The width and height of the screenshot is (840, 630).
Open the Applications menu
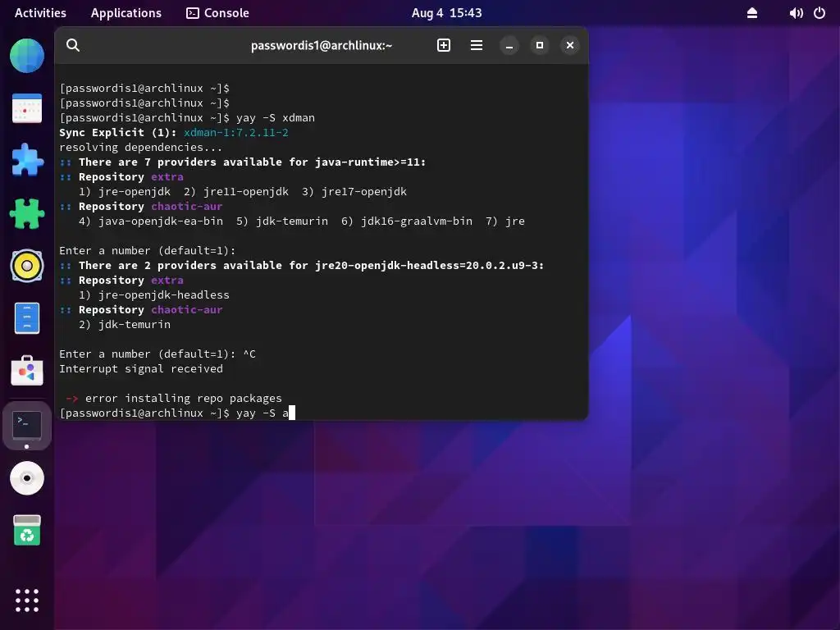point(126,13)
